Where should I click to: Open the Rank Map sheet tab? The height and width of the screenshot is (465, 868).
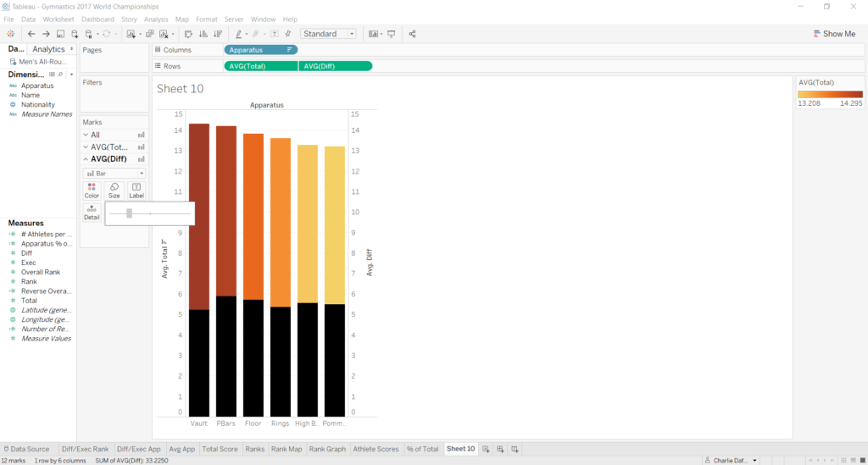tap(287, 449)
